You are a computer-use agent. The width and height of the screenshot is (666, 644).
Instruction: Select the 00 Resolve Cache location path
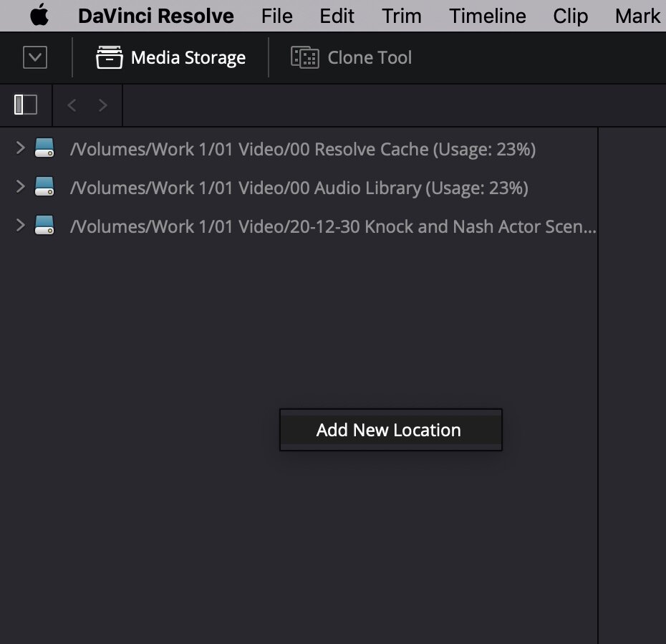pos(303,149)
